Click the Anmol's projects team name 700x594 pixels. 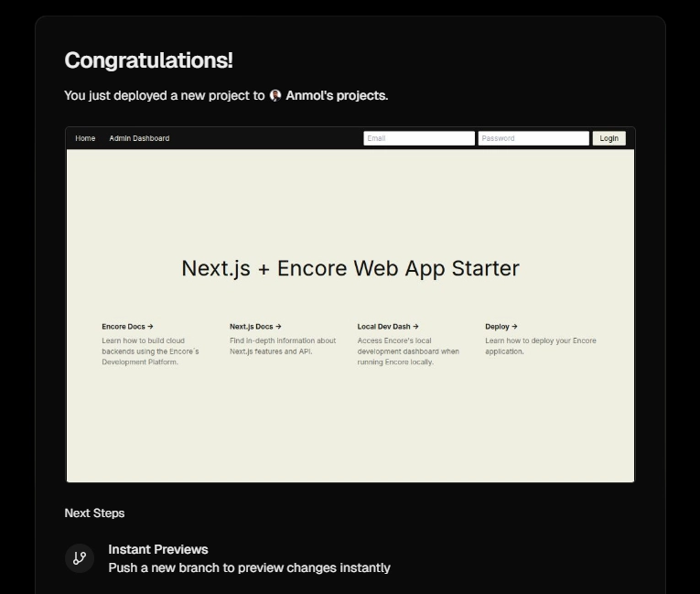[337, 95]
